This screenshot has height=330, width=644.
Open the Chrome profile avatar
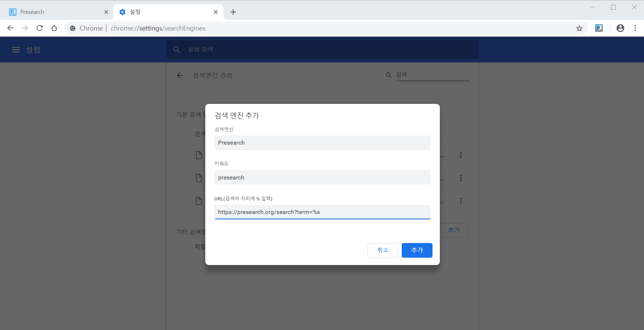[620, 28]
